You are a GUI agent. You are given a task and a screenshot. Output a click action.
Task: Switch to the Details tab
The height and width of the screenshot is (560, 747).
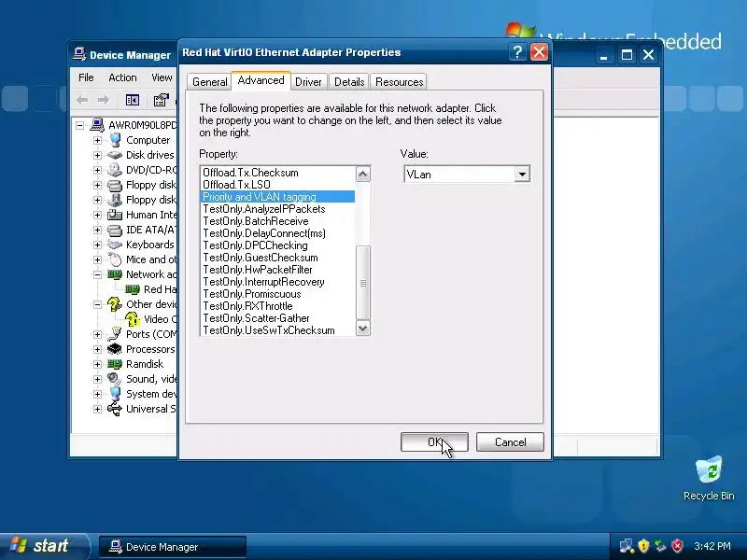click(x=349, y=82)
